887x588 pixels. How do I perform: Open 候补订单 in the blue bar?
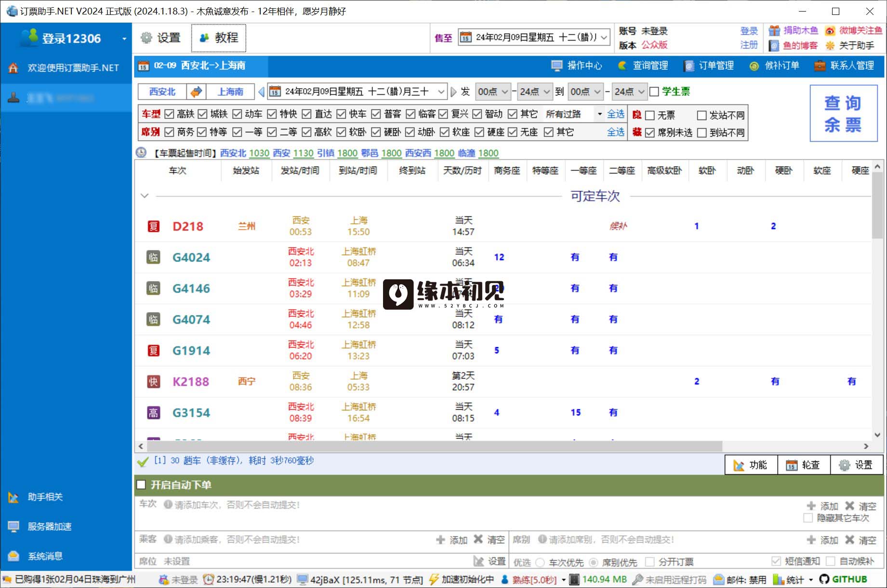(x=775, y=65)
